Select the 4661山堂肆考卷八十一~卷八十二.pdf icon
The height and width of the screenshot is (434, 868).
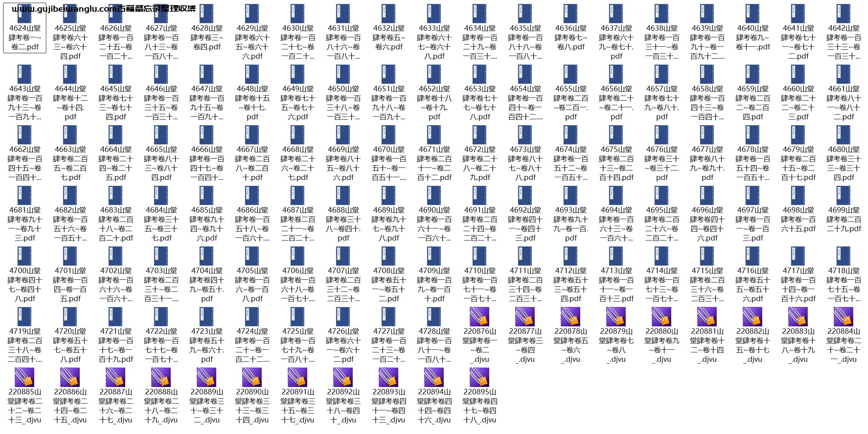click(843, 75)
